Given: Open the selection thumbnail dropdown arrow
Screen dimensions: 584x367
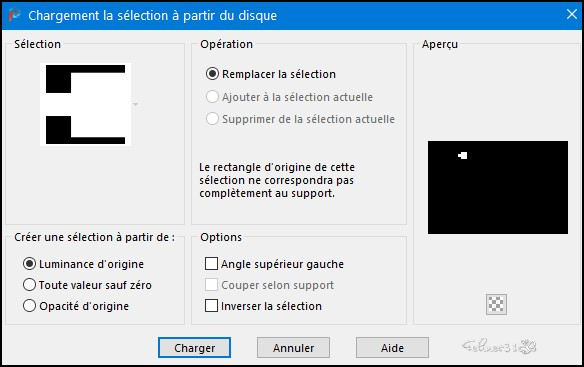Looking at the screenshot, I should coord(136,104).
